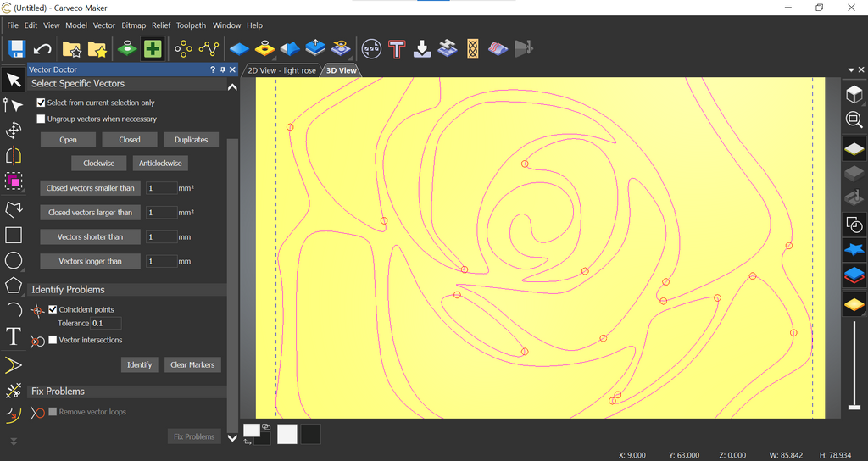
Task: Check the 'Vector intersections' option
Action: [x=53, y=340]
